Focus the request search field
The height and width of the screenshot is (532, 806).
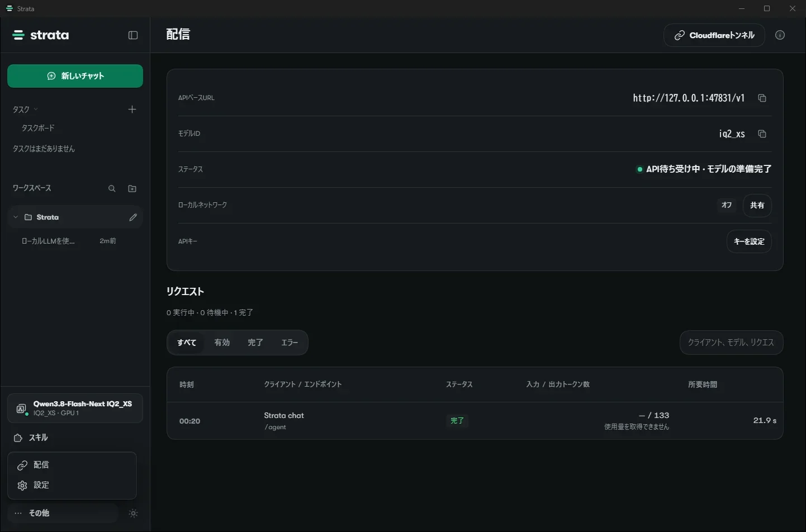coord(731,343)
